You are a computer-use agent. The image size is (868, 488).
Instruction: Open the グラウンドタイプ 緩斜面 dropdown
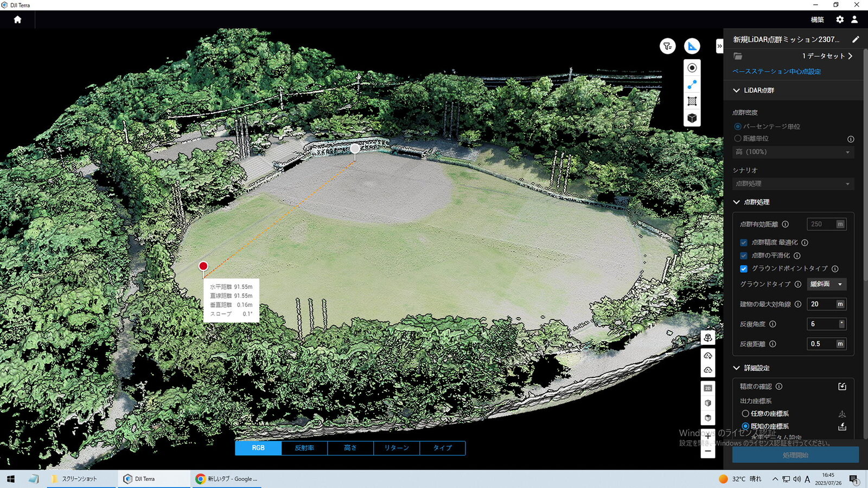(x=826, y=284)
